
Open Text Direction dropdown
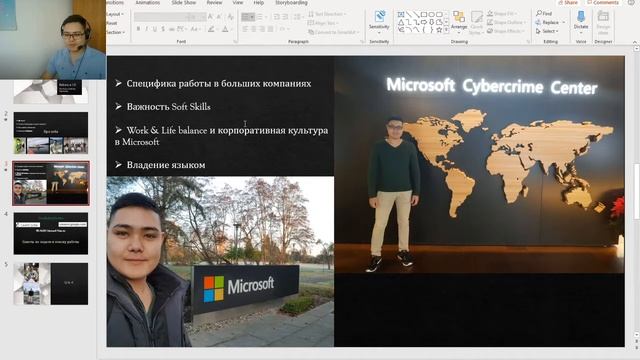click(x=327, y=14)
